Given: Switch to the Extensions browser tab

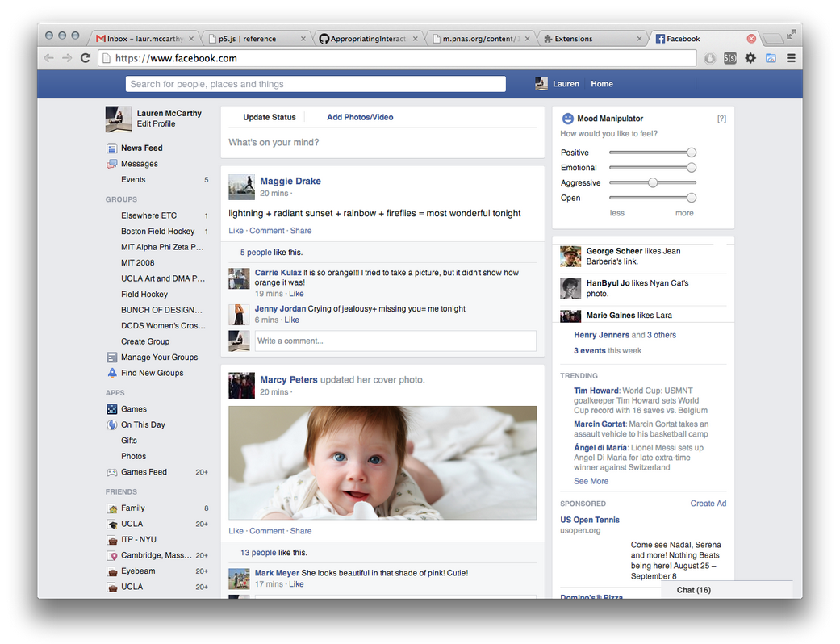Looking at the screenshot, I should point(594,39).
